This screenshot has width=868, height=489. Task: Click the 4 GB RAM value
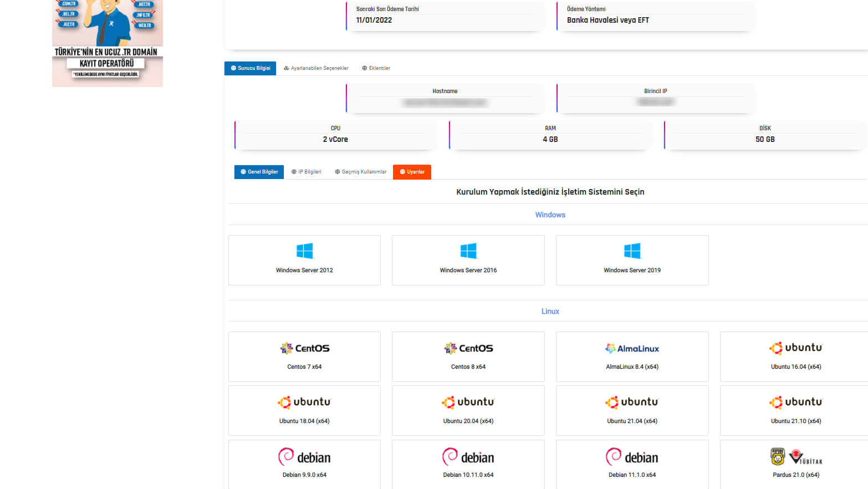click(550, 140)
